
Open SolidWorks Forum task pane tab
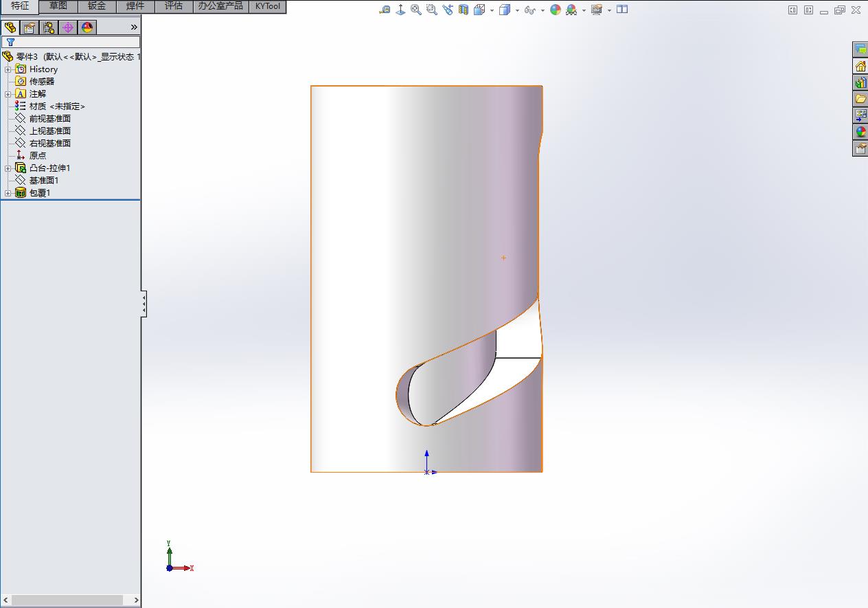860,49
